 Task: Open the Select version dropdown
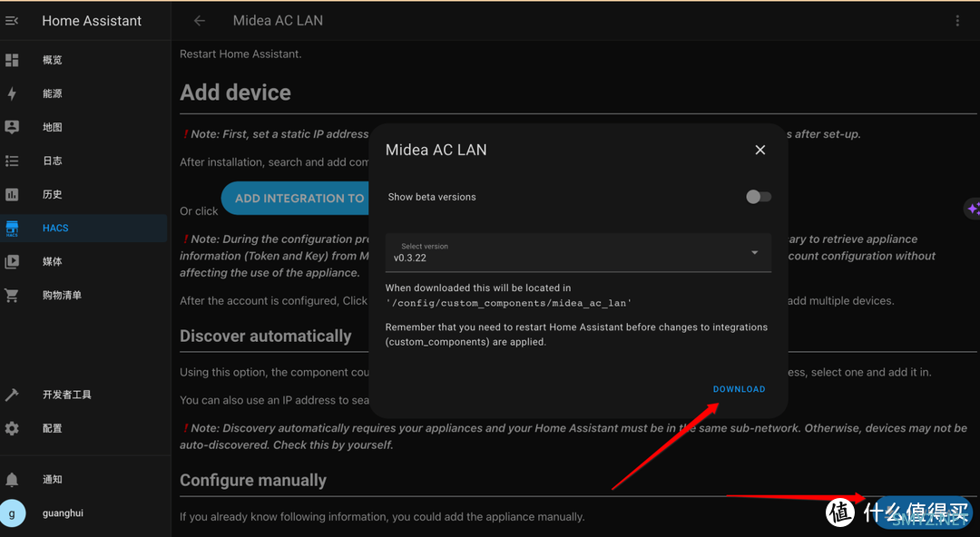pyautogui.click(x=578, y=252)
